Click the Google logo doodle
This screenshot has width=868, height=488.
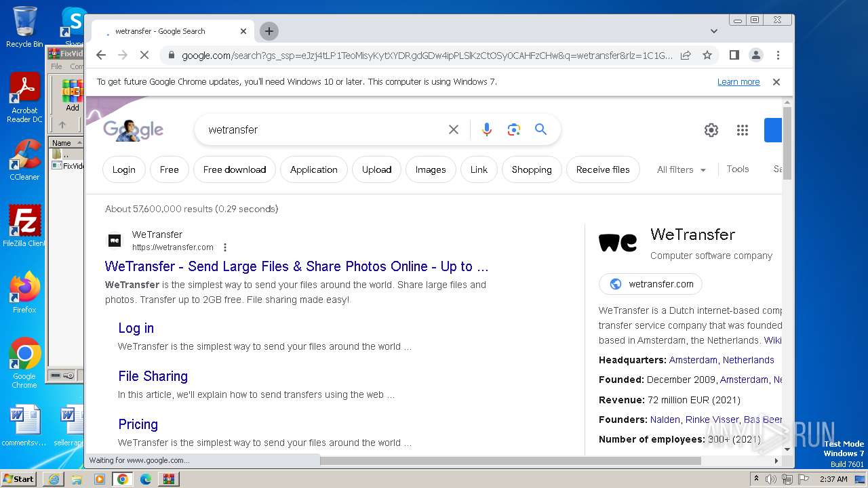coord(133,129)
